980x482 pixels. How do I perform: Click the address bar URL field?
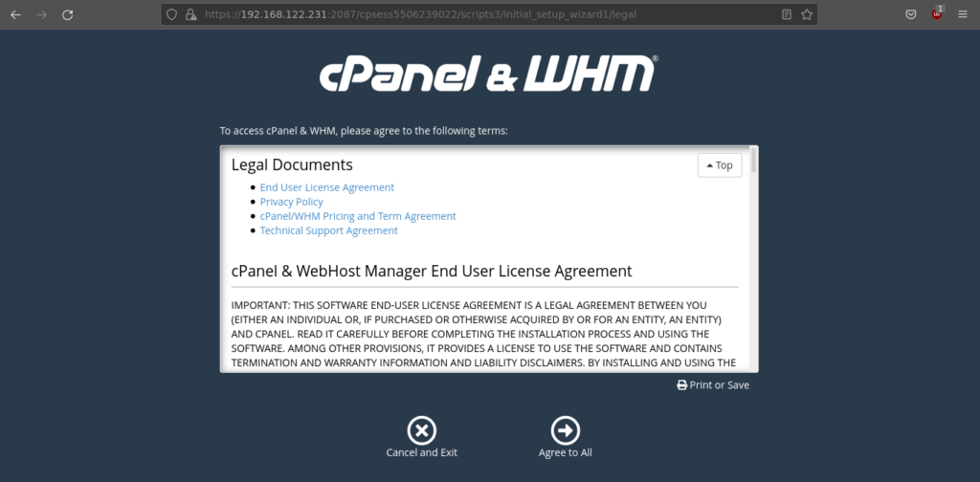[x=489, y=14]
